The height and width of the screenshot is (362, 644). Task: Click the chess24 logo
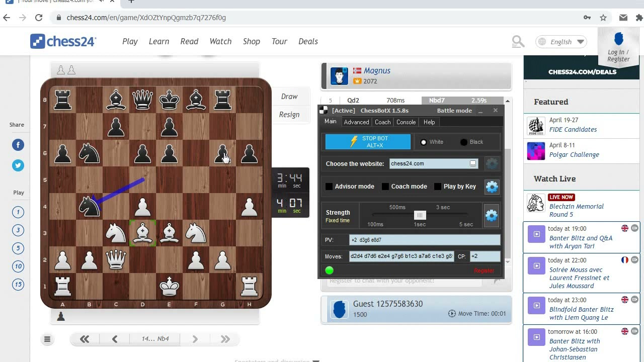click(63, 41)
